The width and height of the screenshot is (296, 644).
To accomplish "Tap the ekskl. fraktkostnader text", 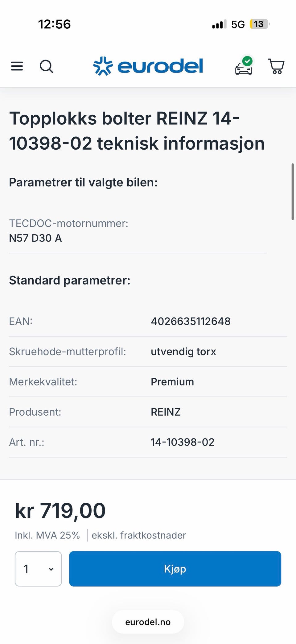I will (x=139, y=535).
